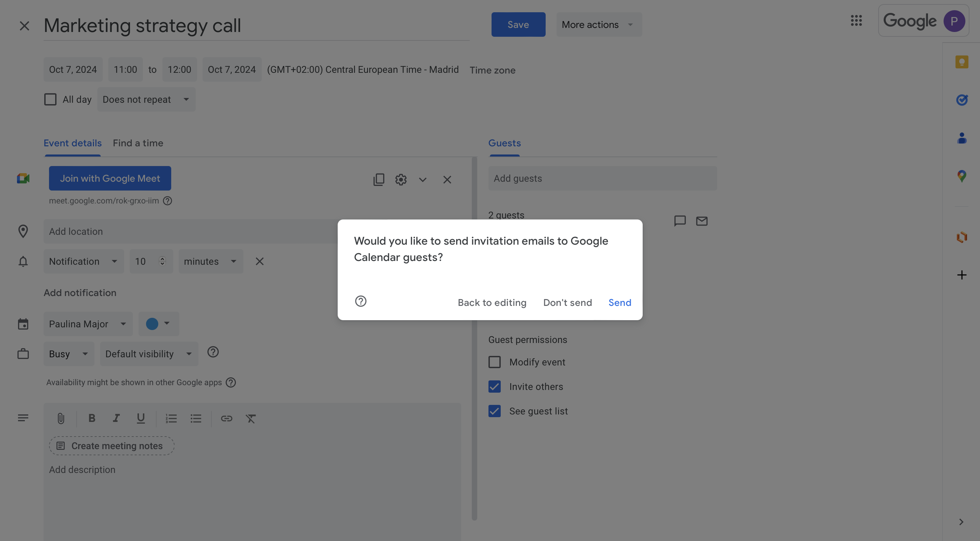Select the Guests tab
Screen dimensions: 980x541
(x=504, y=143)
